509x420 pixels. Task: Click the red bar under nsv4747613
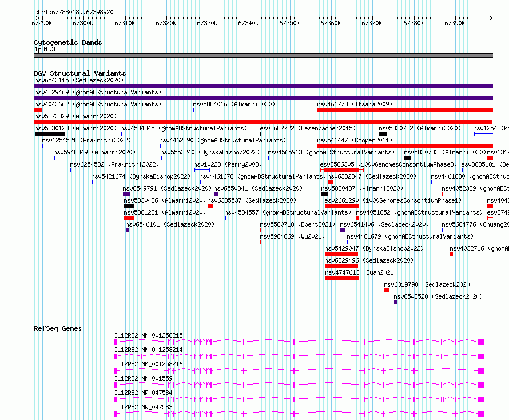click(342, 278)
